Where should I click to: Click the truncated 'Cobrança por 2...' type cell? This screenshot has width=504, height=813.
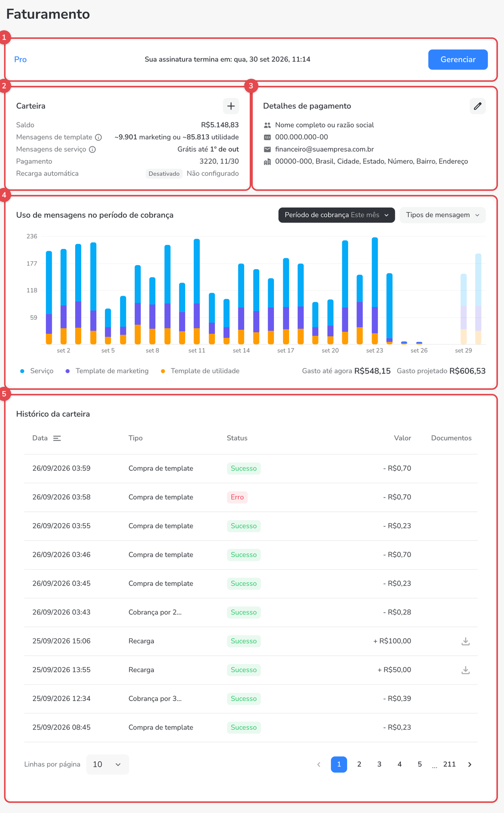pyautogui.click(x=155, y=613)
